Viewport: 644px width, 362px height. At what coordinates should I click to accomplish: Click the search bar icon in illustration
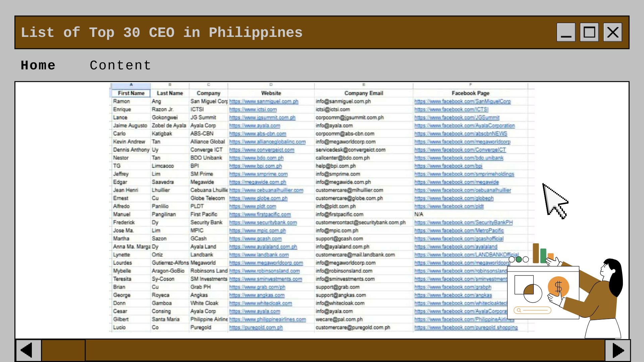coord(532,310)
